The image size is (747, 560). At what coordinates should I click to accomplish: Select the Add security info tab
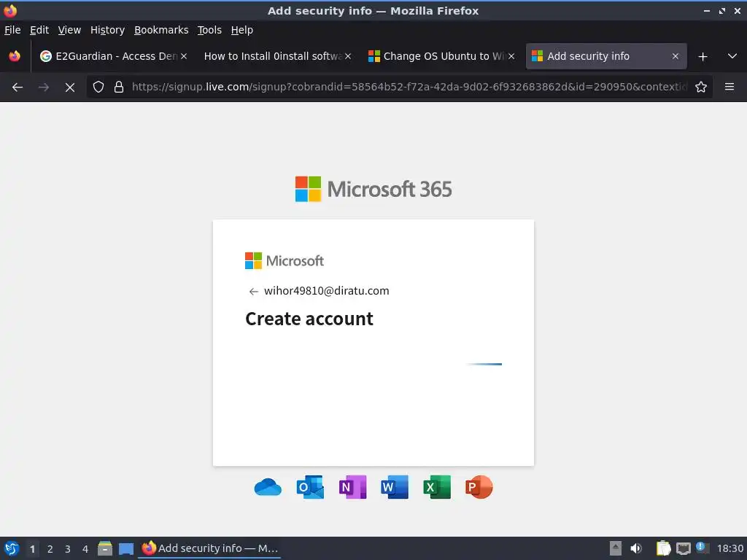coord(606,56)
